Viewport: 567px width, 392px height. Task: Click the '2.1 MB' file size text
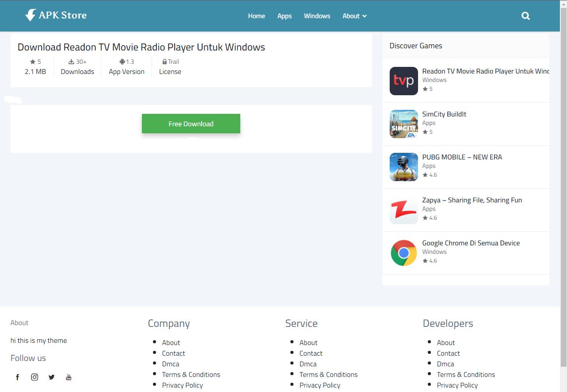point(35,72)
